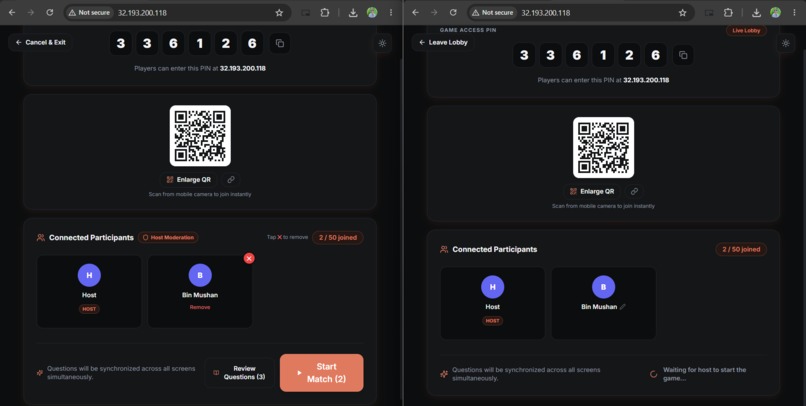This screenshot has height=406, width=806.
Task: Click the red Remove link under Bin Mushan
Action: tap(200, 307)
